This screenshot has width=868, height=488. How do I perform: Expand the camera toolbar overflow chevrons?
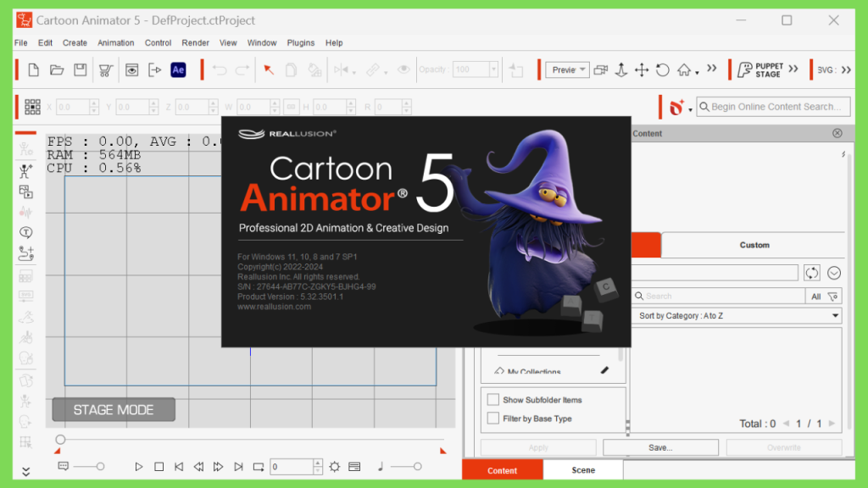[x=712, y=69]
